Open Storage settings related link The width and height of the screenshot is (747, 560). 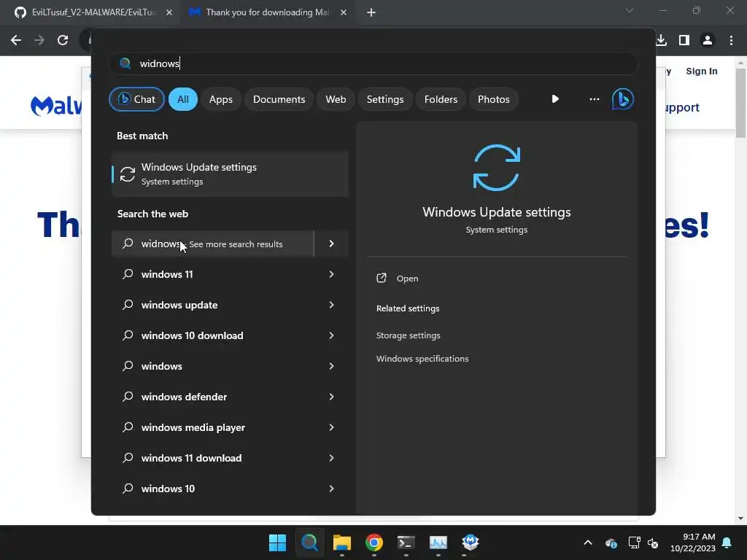[409, 335]
